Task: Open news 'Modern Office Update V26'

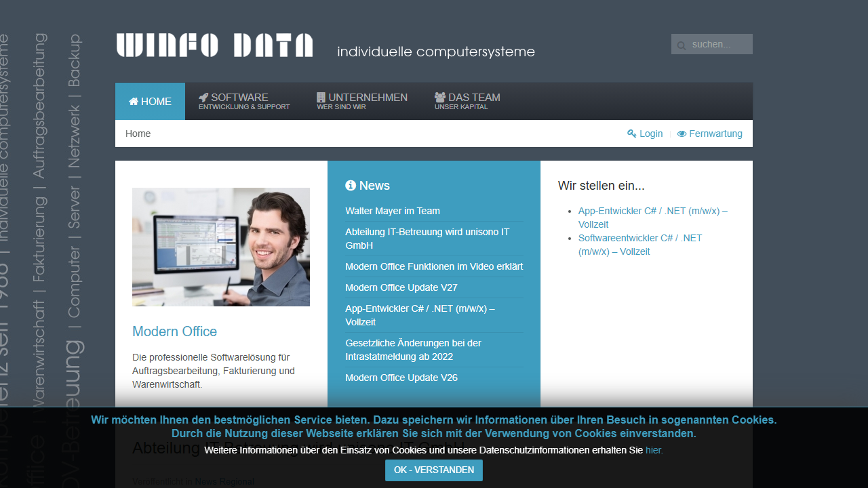Action: point(401,378)
